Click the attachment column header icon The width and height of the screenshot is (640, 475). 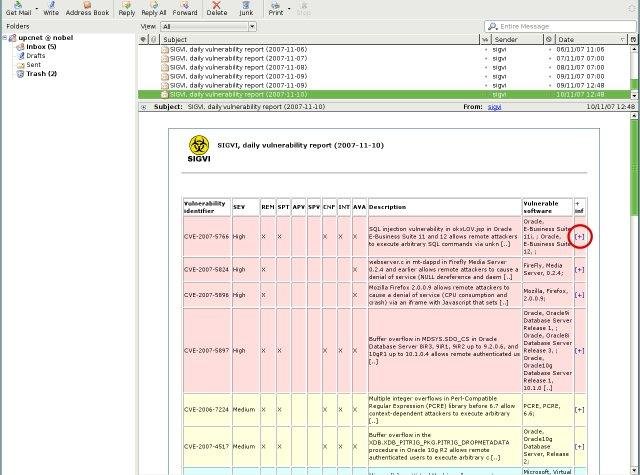[153, 39]
